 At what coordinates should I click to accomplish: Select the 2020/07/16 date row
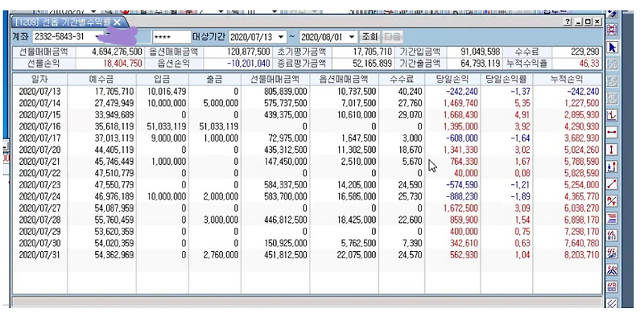tap(307, 126)
